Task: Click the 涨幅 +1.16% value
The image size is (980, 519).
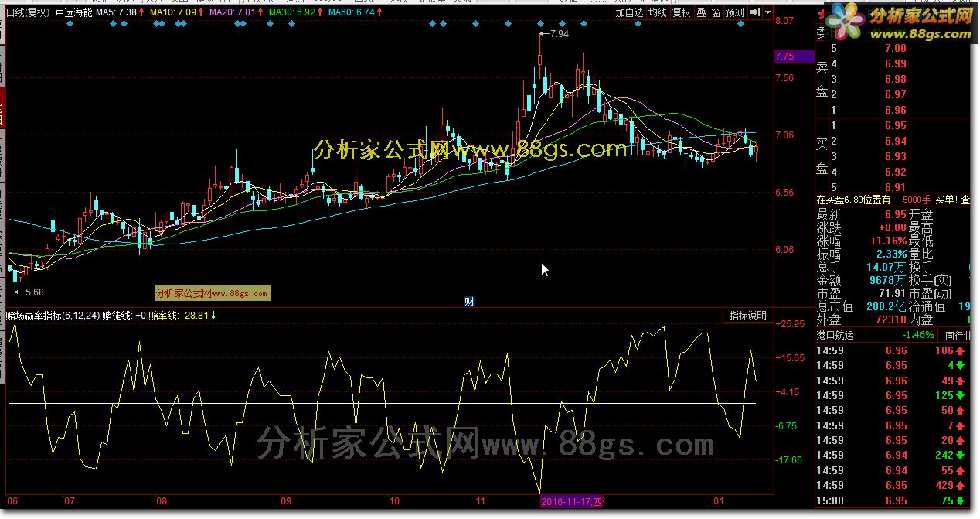Action: pyautogui.click(x=889, y=241)
